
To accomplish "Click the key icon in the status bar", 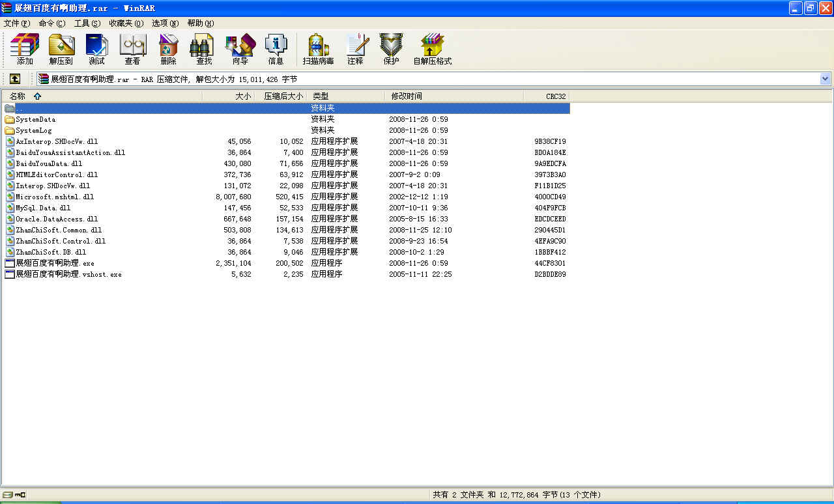I will pyautogui.click(x=20, y=495).
